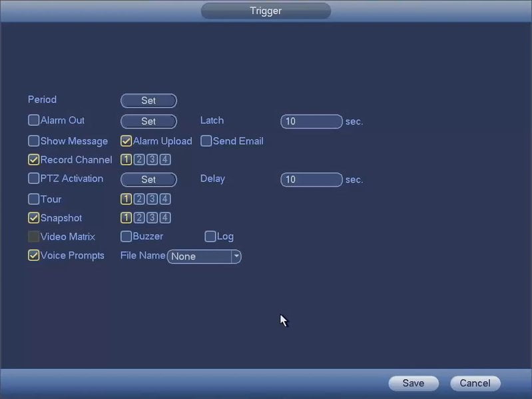Toggle Snapshot channel number 2
The height and width of the screenshot is (399, 532).
[x=139, y=218]
